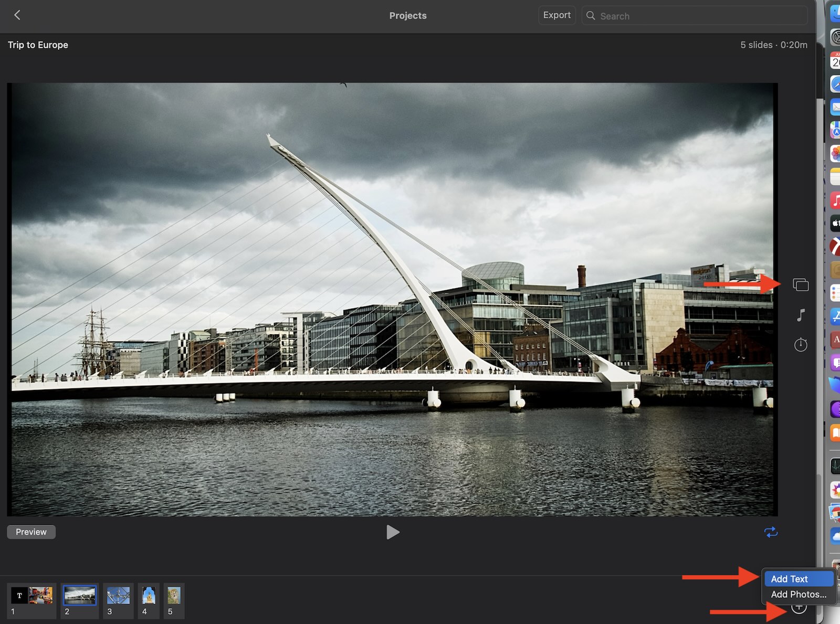The image size is (840, 624).
Task: Click the Preview button
Action: [31, 532]
